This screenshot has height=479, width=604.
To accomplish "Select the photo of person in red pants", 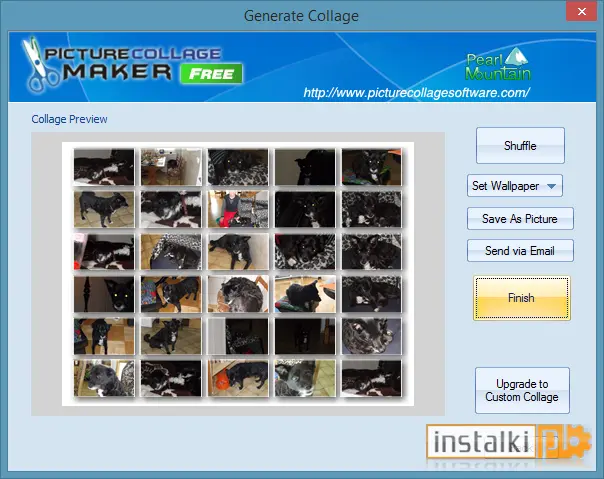I will [x=238, y=209].
